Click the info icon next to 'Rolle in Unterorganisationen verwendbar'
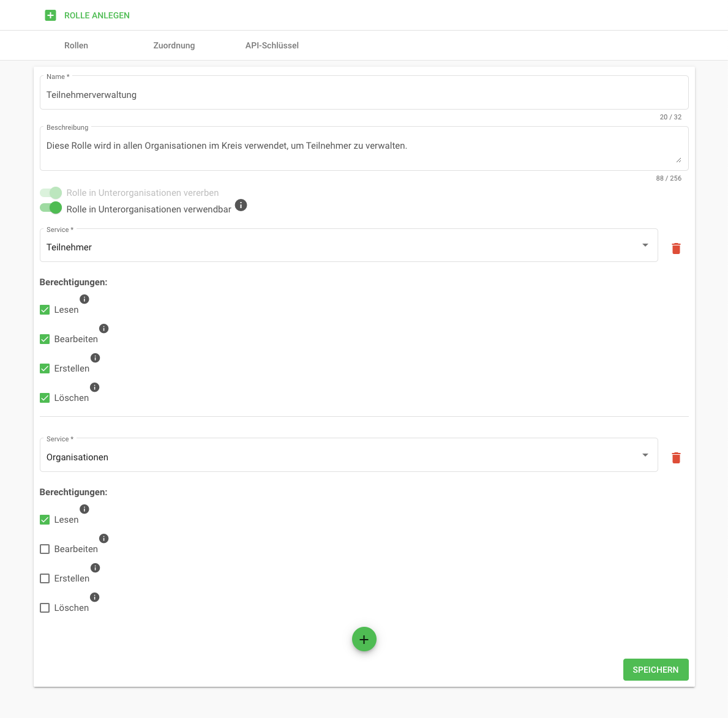728x718 pixels. (241, 205)
